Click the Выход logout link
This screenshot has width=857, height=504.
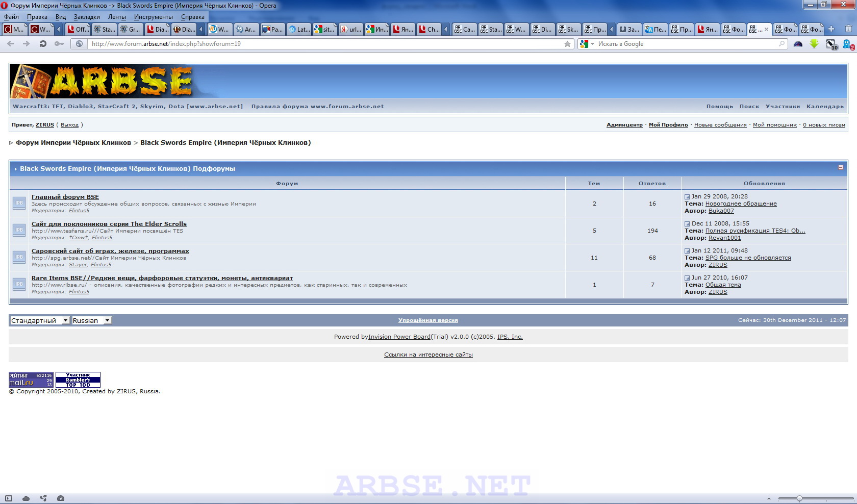[x=69, y=125]
